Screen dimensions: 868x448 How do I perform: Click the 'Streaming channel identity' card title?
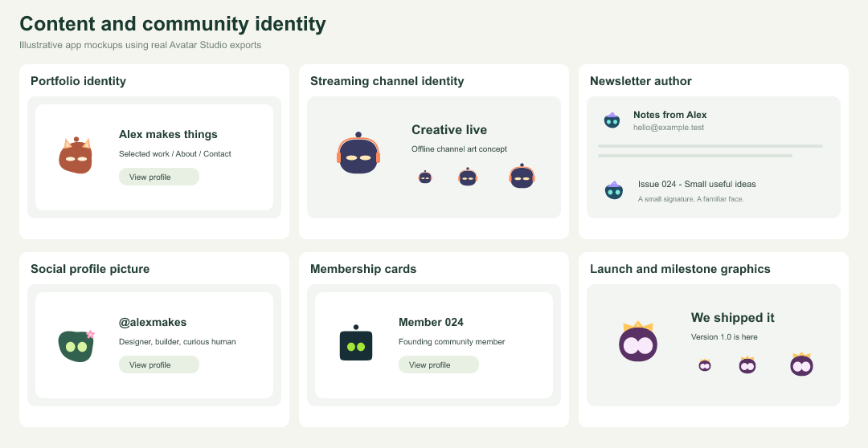point(387,81)
